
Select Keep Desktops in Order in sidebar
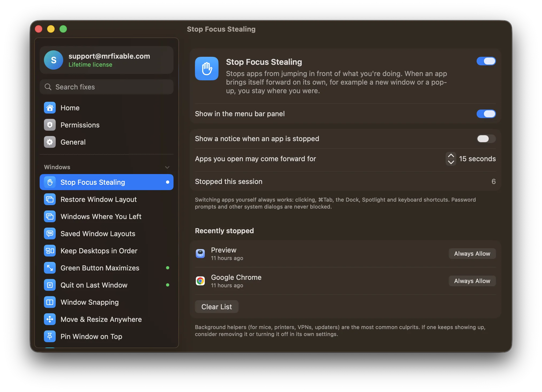click(x=107, y=251)
